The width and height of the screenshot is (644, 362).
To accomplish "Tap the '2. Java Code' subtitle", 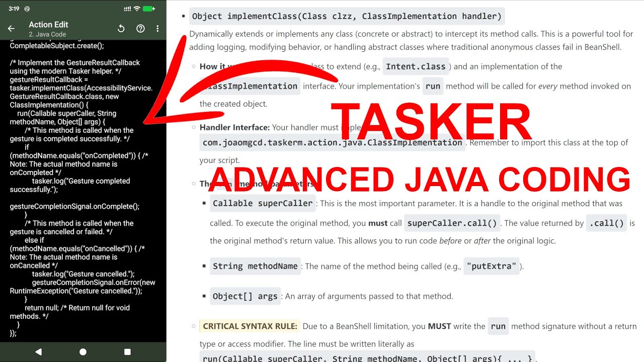I will click(47, 34).
